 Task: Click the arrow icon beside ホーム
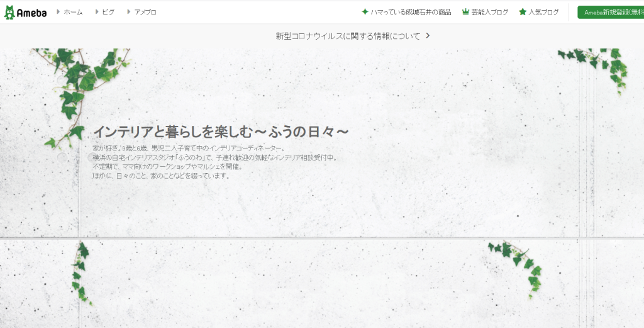pos(58,12)
